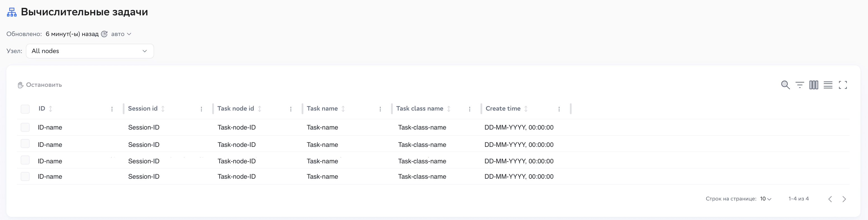Open ID column options menu

[x=112, y=109]
